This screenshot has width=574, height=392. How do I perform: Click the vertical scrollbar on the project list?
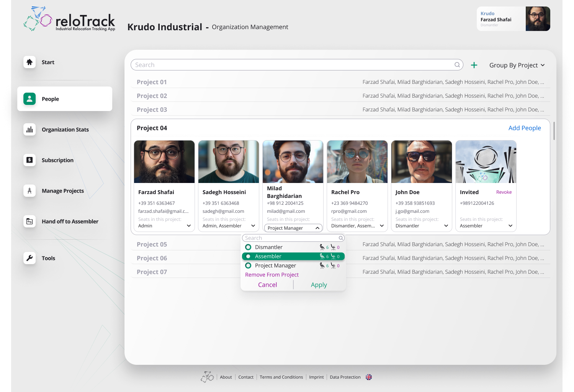point(554,131)
